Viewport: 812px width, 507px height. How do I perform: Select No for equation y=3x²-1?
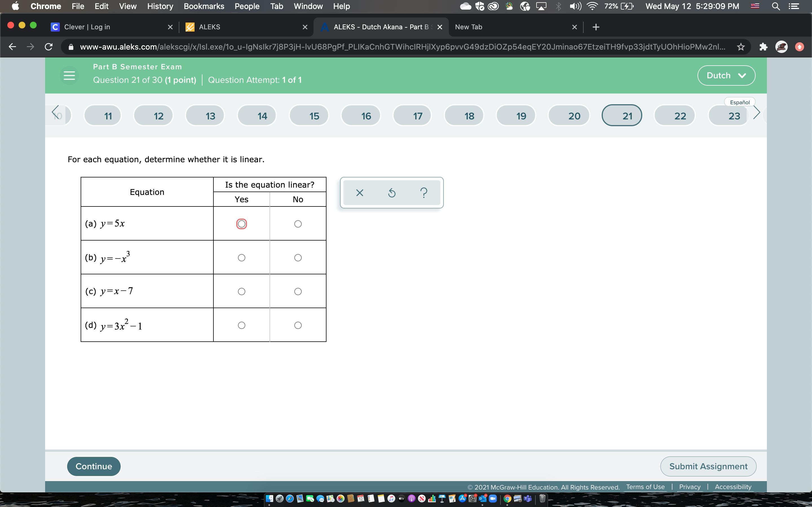pyautogui.click(x=298, y=325)
